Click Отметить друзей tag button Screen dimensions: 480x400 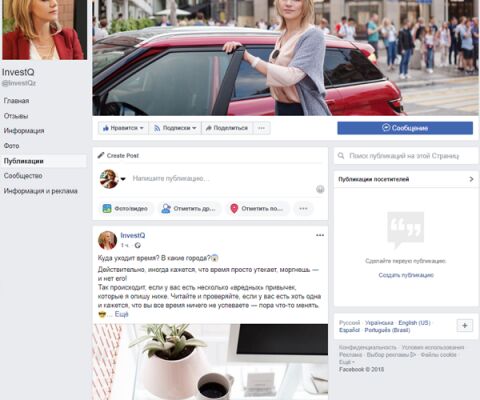point(189,209)
